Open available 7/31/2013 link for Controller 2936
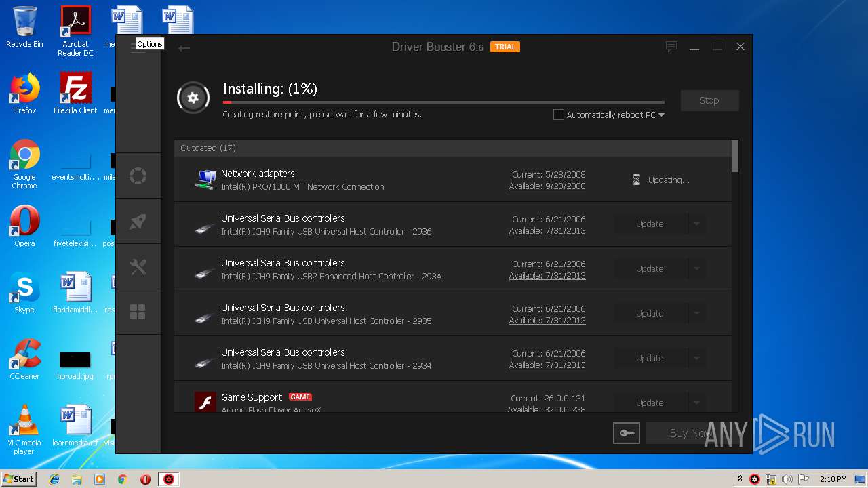The width and height of the screenshot is (868, 488). tap(547, 231)
